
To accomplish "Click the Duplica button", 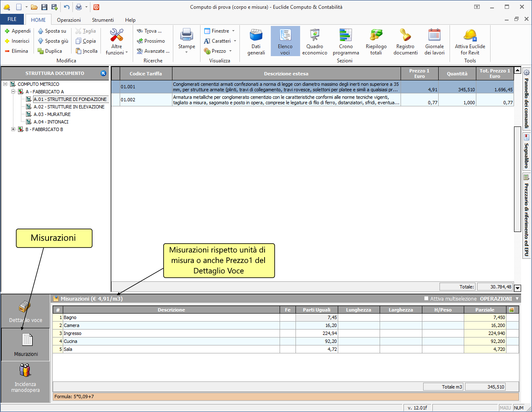I will tap(50, 51).
